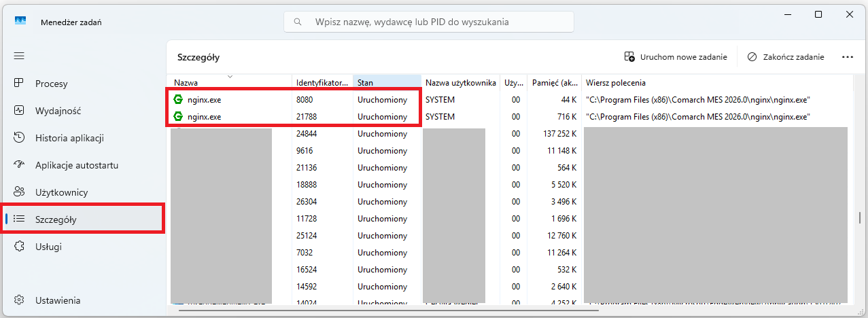Click memory value 716 K
The width and height of the screenshot is (868, 318).
pyautogui.click(x=566, y=117)
